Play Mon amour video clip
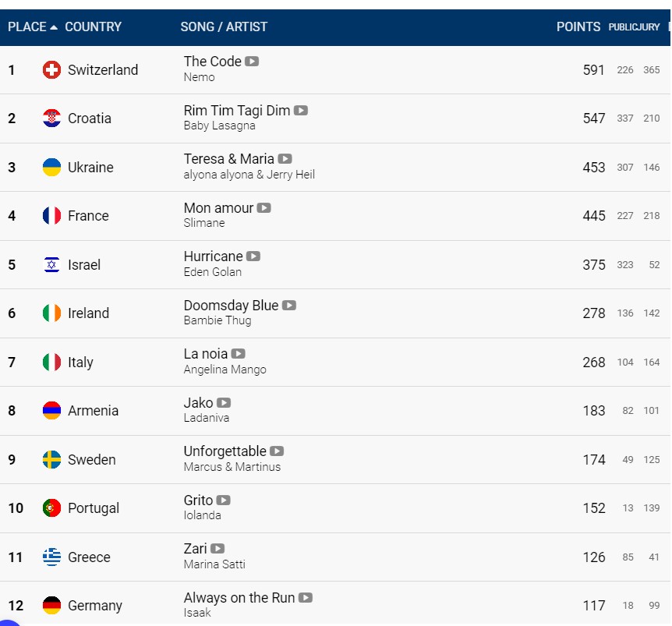The width and height of the screenshot is (672, 626). [263, 208]
